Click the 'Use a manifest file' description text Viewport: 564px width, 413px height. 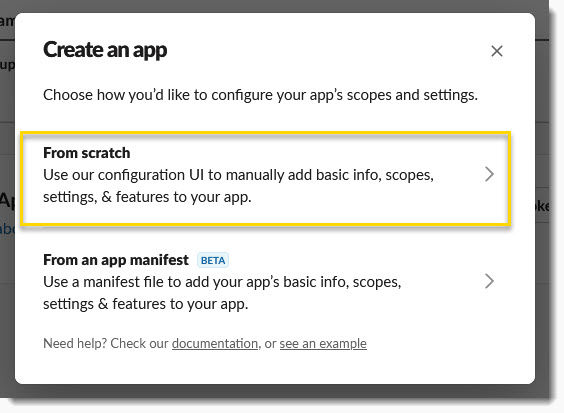tap(222, 293)
